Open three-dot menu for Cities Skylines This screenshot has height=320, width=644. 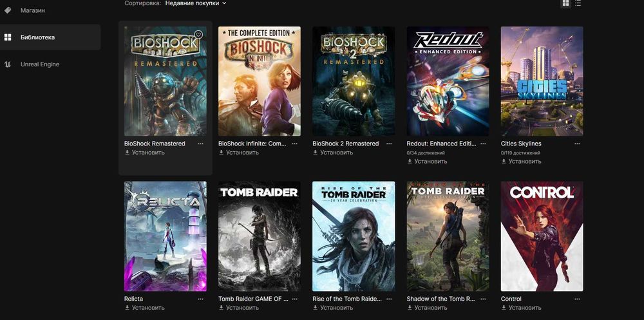pos(577,144)
